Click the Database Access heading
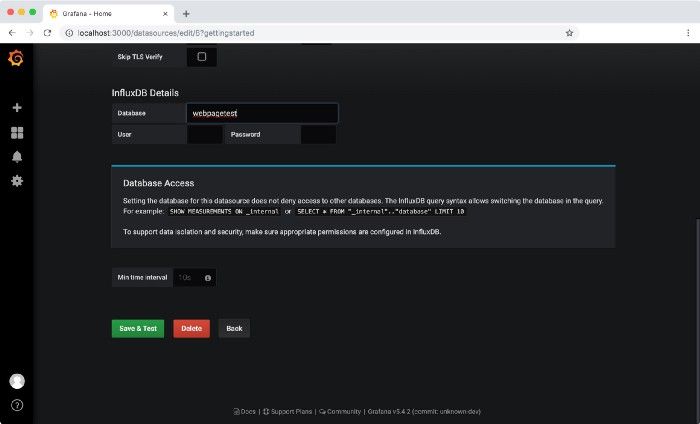The width and height of the screenshot is (700, 424). pos(158,183)
